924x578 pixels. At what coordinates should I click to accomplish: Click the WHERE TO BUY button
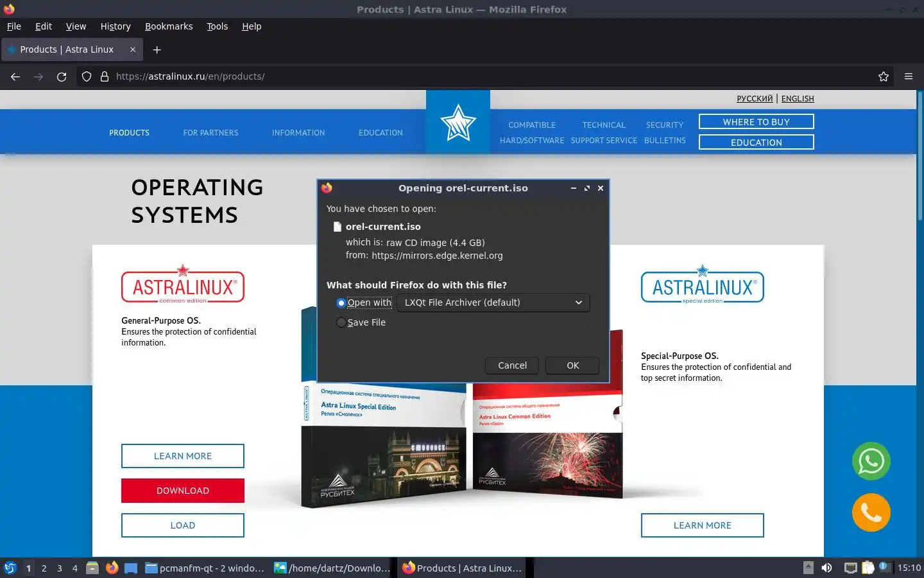pos(757,122)
